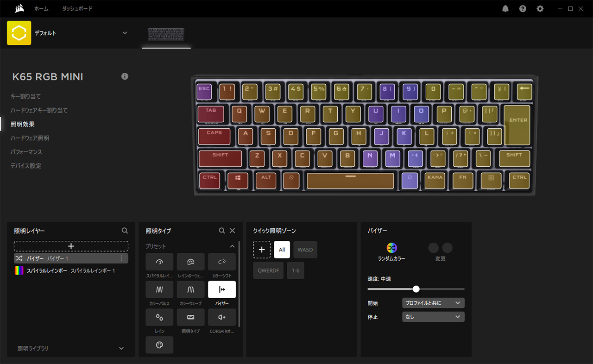Open search in the 照明タイプ panel
Screen dimensions: 593x364
pyautogui.click(x=222, y=231)
